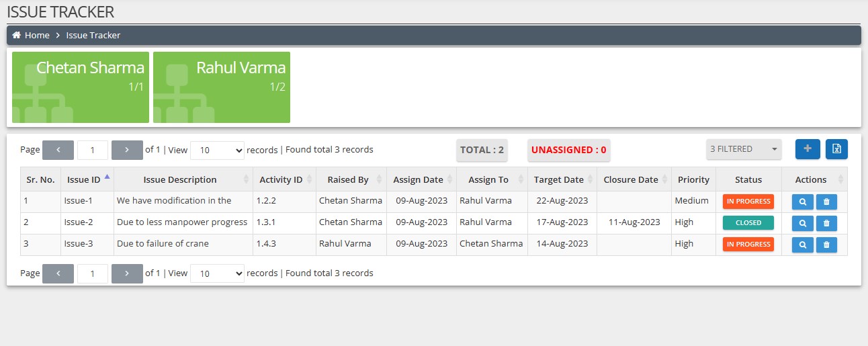Delete Issue-3 using its trash icon

click(x=826, y=245)
